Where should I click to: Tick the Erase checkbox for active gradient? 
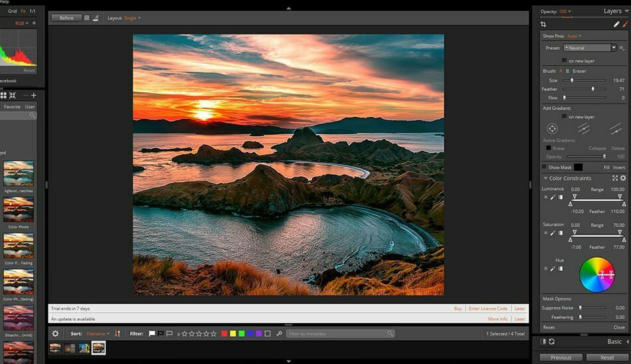[x=547, y=148]
